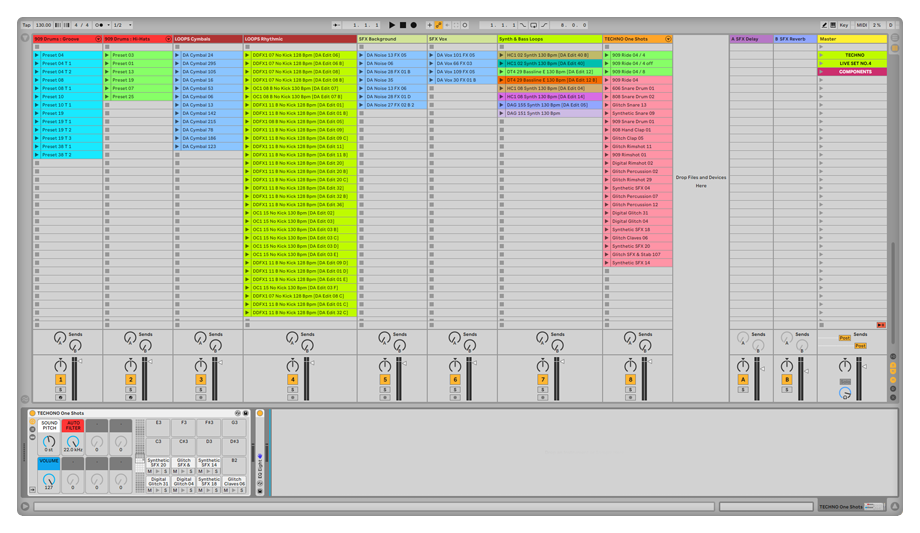The width and height of the screenshot is (920, 533).
Task: Launch the COMPONENTS scene
Action: tap(821, 72)
